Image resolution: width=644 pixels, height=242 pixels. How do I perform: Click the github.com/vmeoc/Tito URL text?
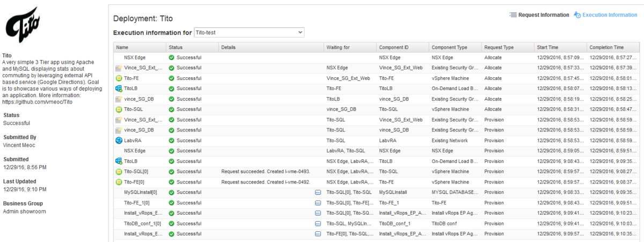click(38, 102)
